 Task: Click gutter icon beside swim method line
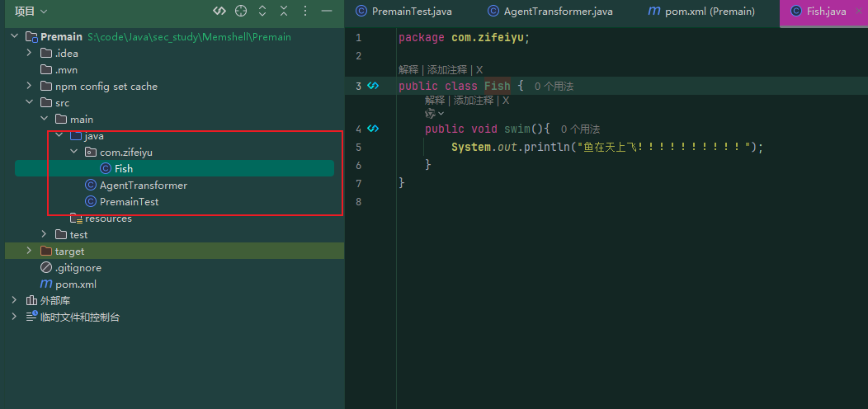[x=373, y=129]
